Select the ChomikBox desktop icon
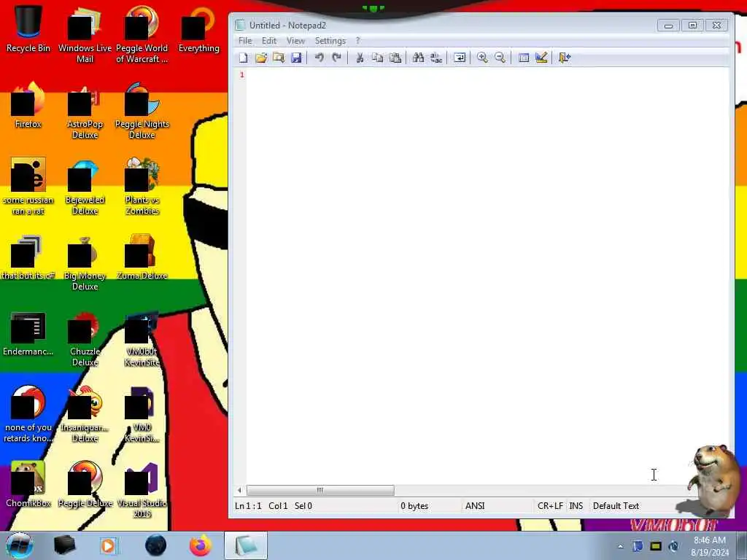The width and height of the screenshot is (747, 560). click(x=28, y=484)
